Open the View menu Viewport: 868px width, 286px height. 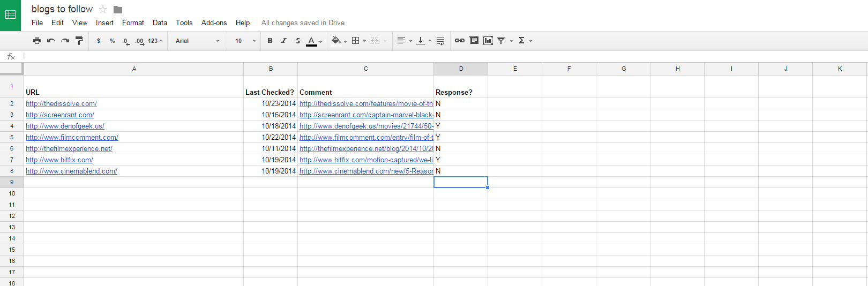(x=80, y=22)
